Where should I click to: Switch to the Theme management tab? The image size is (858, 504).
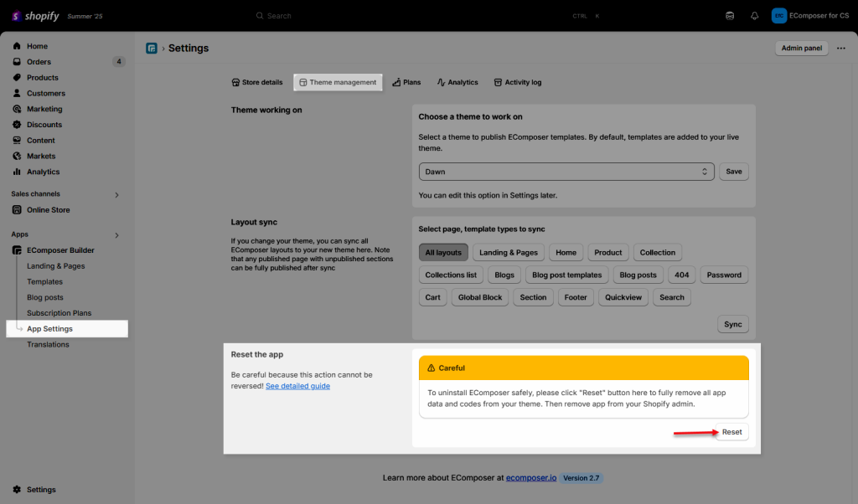point(339,83)
